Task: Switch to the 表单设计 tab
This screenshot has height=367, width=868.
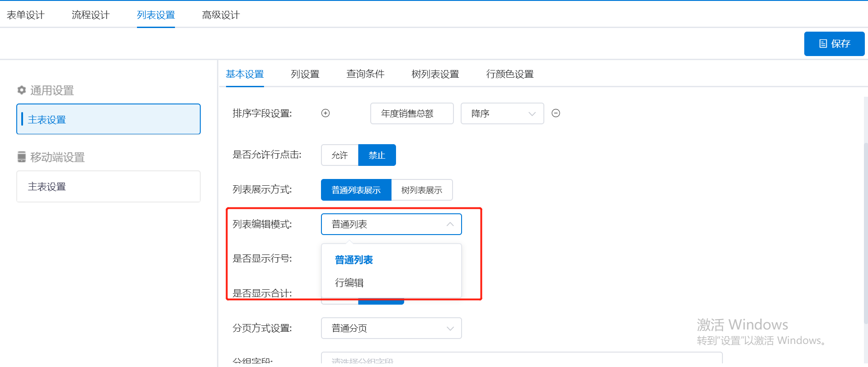Action: (x=25, y=15)
